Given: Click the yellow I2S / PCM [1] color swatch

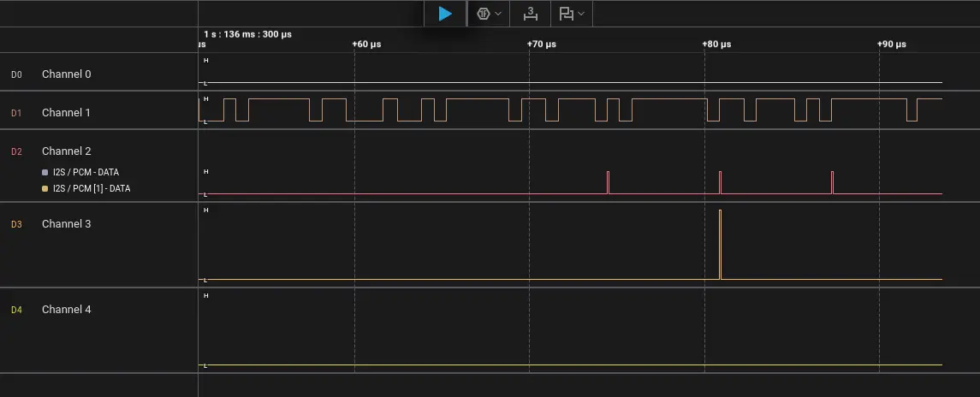Looking at the screenshot, I should pyautogui.click(x=45, y=188).
